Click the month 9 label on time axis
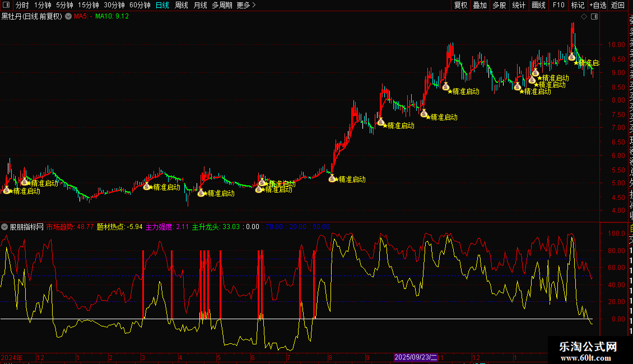Image resolution: width=633 pixels, height=364 pixels. (367, 357)
